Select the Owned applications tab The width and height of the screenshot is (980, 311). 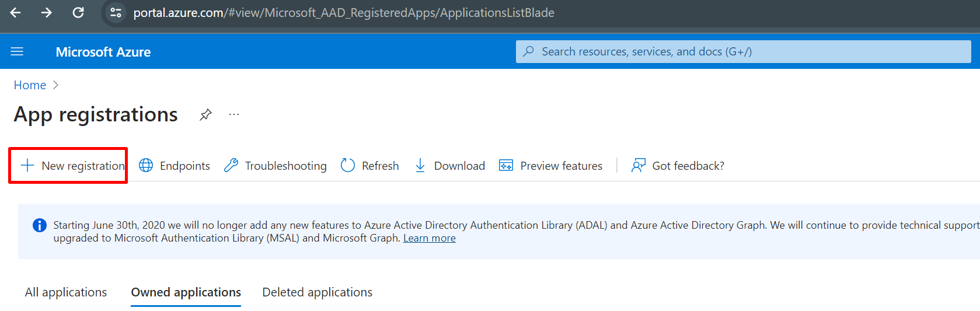tap(186, 292)
